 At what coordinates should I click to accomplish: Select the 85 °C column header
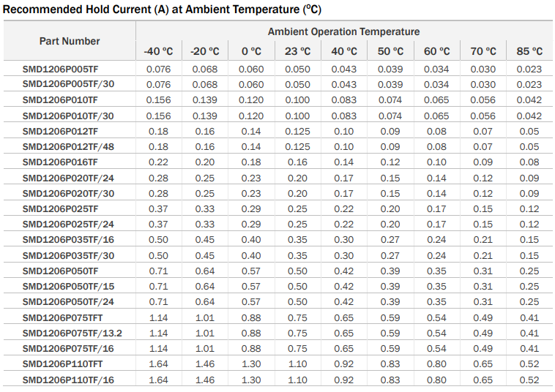click(x=529, y=51)
